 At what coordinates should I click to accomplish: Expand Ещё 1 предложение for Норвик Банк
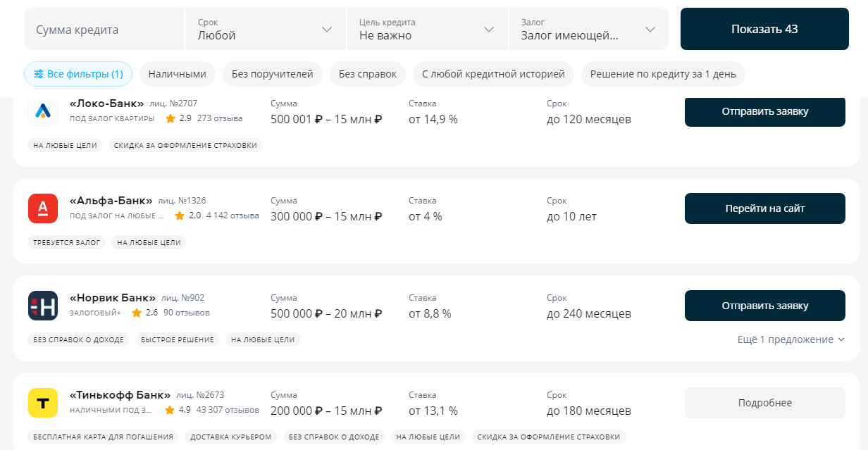point(790,339)
